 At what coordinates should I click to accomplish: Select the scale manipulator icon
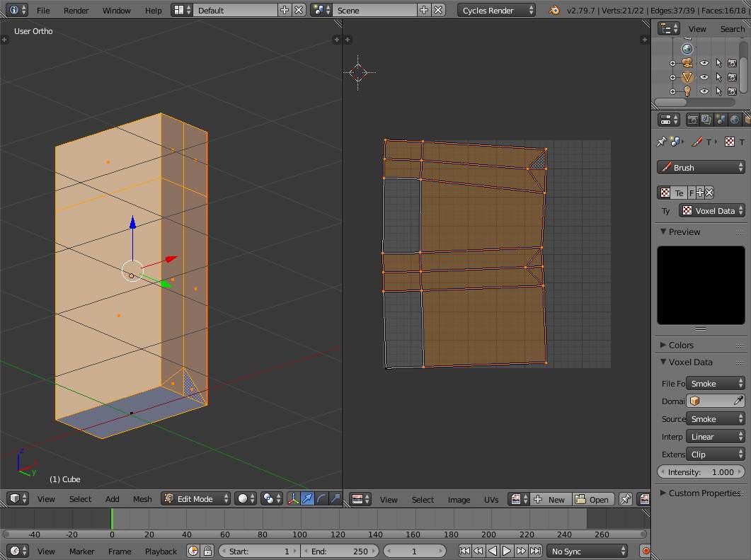click(x=336, y=498)
